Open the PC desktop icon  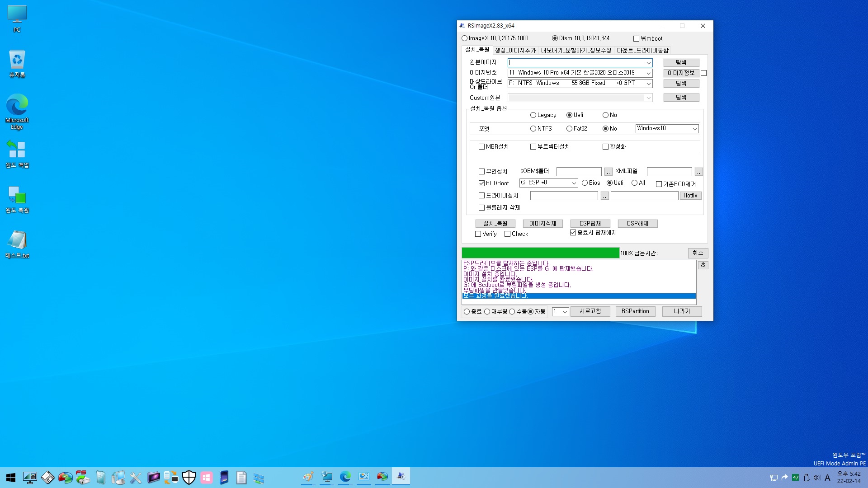(17, 19)
